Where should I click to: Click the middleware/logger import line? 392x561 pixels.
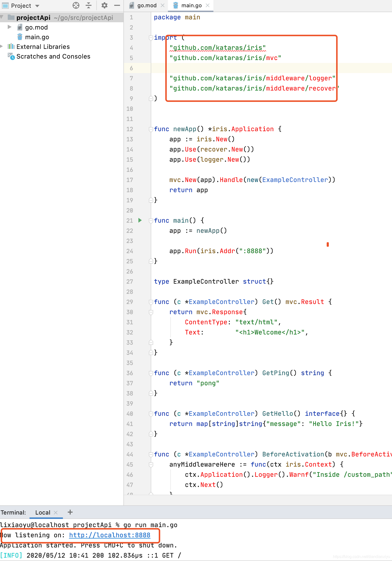point(252,78)
